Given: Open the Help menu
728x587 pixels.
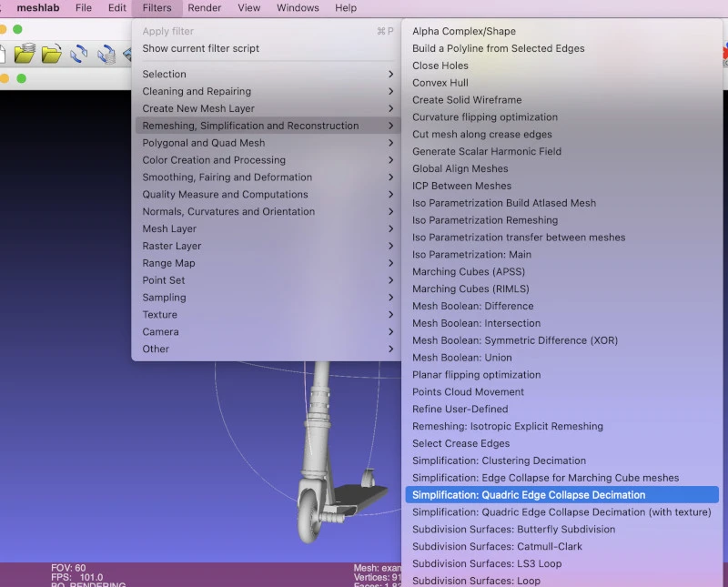Looking at the screenshot, I should pos(346,8).
